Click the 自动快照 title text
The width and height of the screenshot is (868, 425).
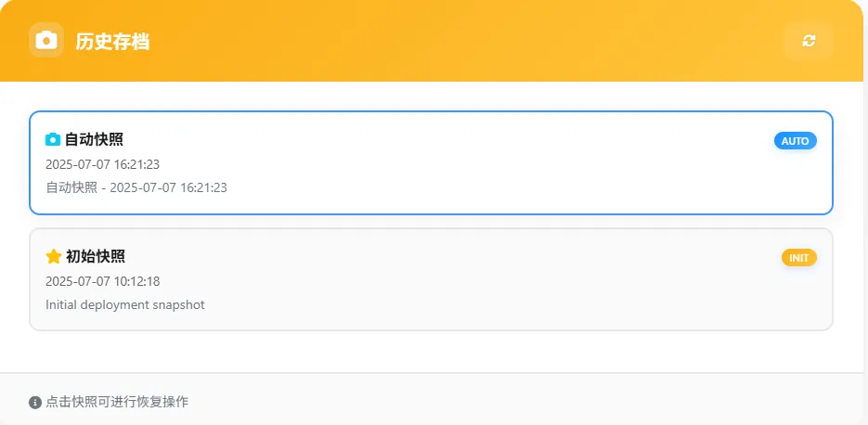coord(94,140)
